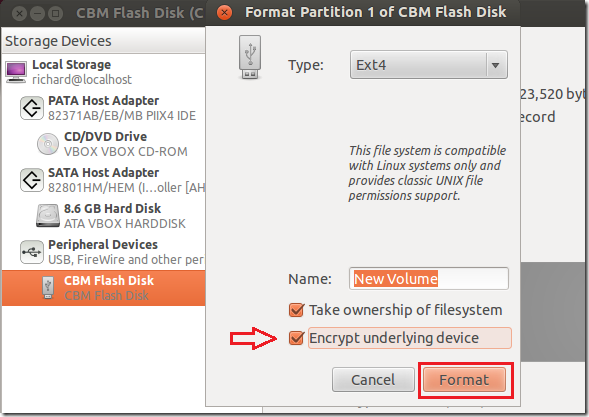Click the Type combo box arrow
This screenshot has width=589, height=417.
pos(496,65)
